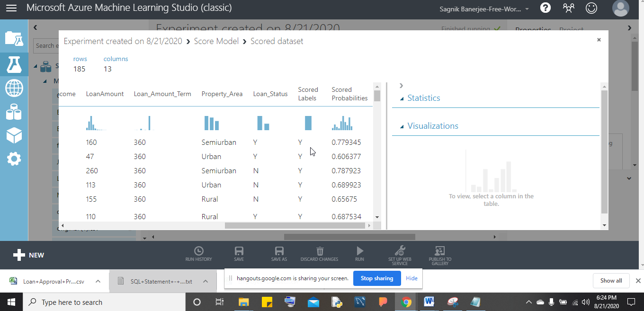Open the Datasets cylinders icon
Screen dimensions: 644x311
tap(14, 112)
